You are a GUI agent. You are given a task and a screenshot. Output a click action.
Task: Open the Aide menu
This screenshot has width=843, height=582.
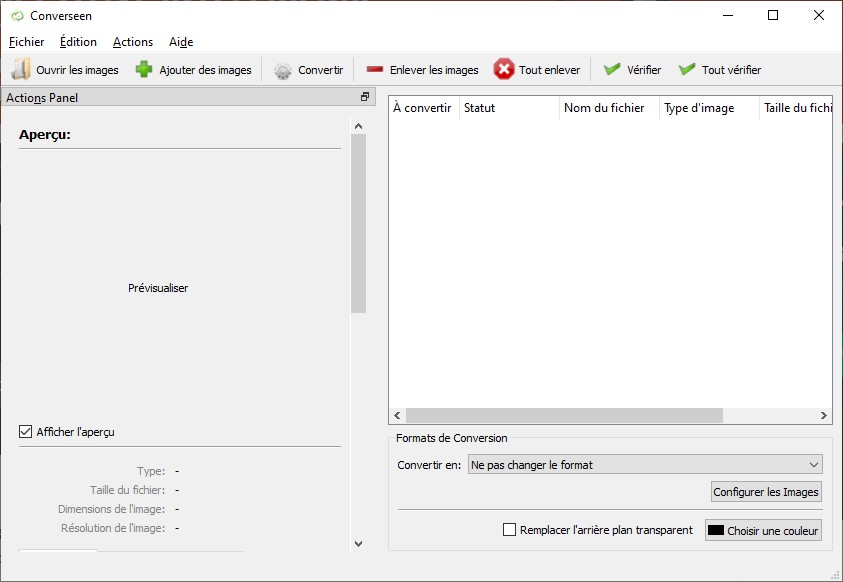181,42
